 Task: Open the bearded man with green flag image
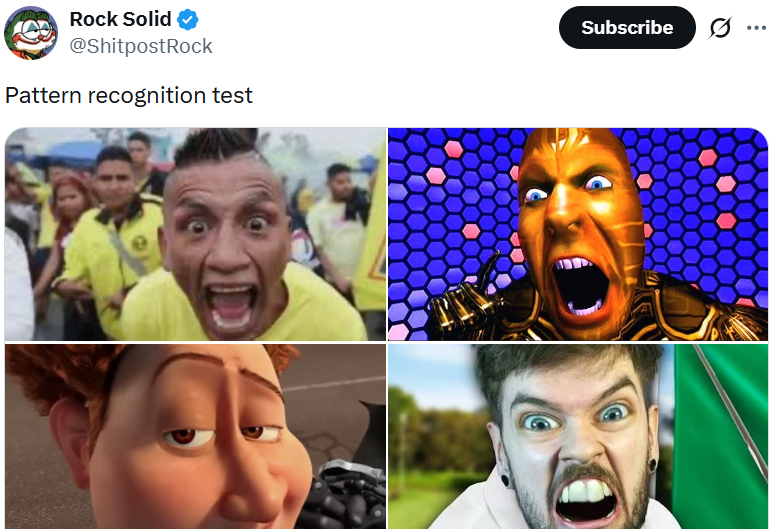tap(578, 436)
